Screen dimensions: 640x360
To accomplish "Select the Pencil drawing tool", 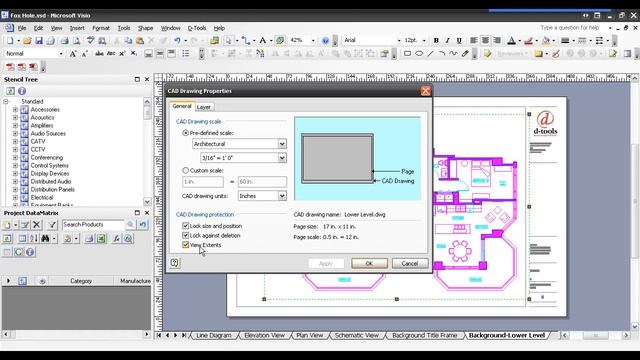I will (x=465, y=53).
